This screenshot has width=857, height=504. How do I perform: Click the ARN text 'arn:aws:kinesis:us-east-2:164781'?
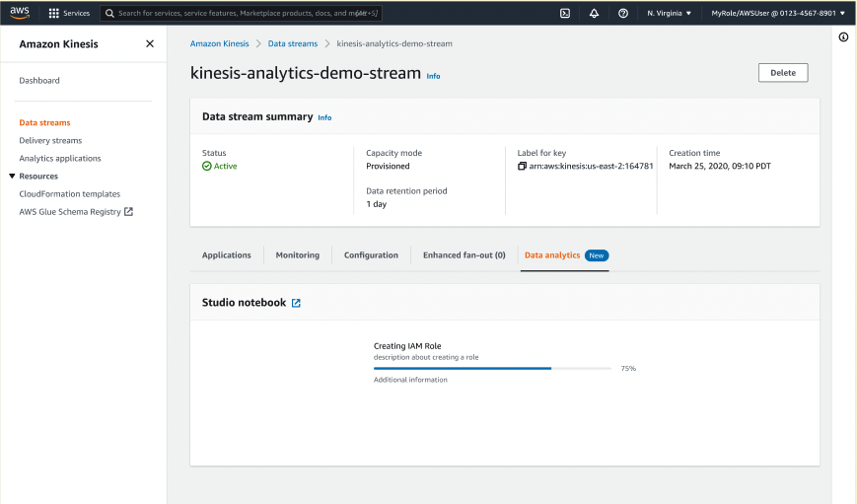[591, 166]
